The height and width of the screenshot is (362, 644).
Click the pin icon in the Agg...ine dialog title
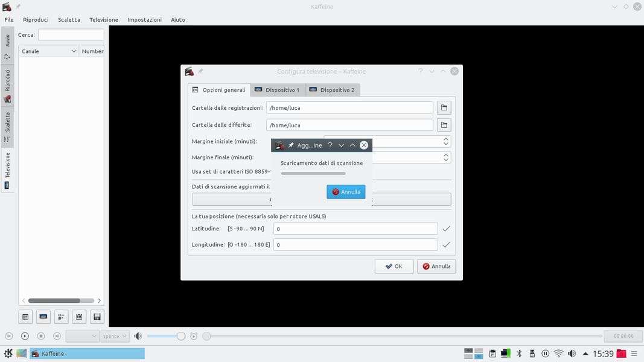click(291, 145)
